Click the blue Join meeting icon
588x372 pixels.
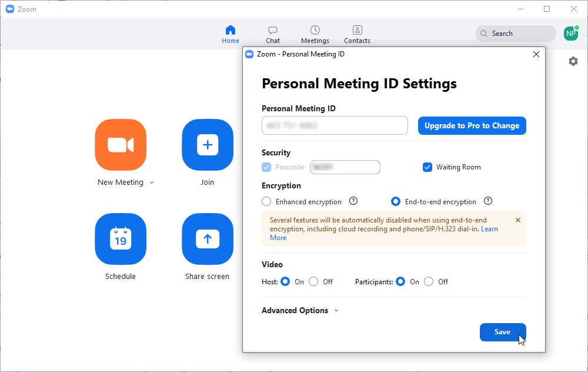click(x=208, y=145)
